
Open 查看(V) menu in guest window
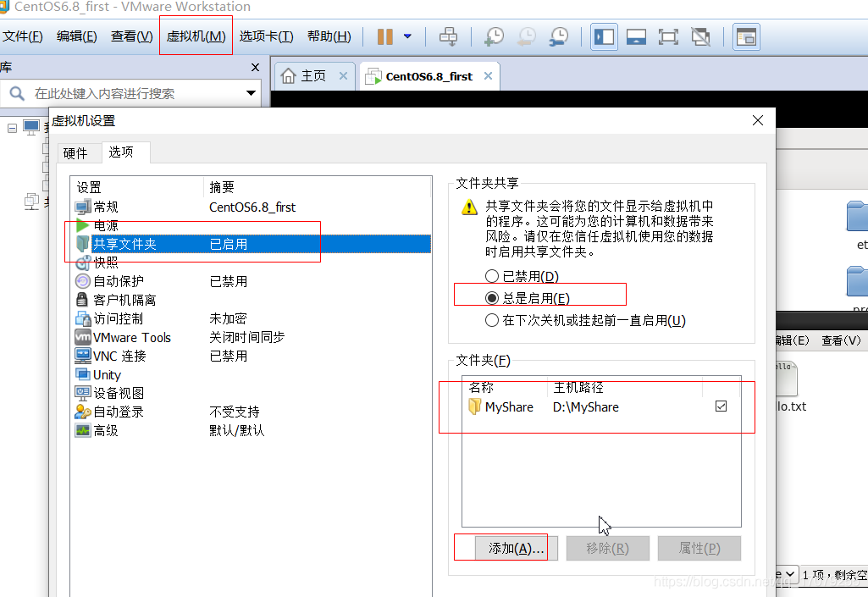pos(841,340)
